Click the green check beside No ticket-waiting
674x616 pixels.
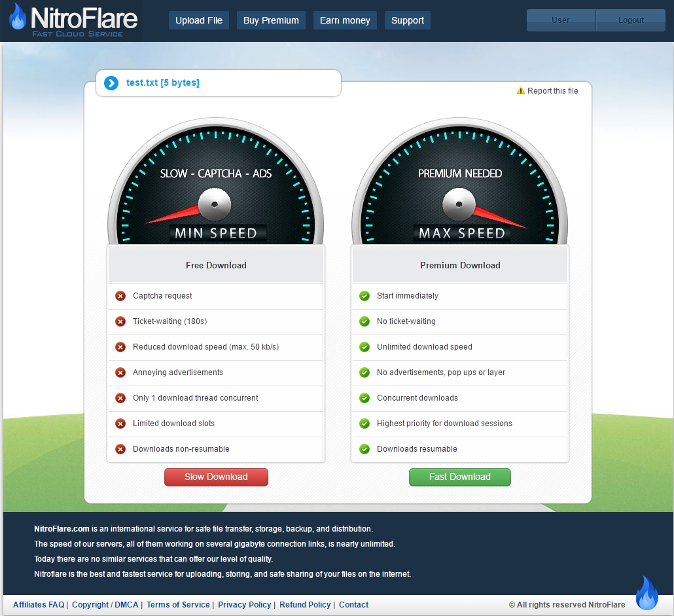(364, 321)
